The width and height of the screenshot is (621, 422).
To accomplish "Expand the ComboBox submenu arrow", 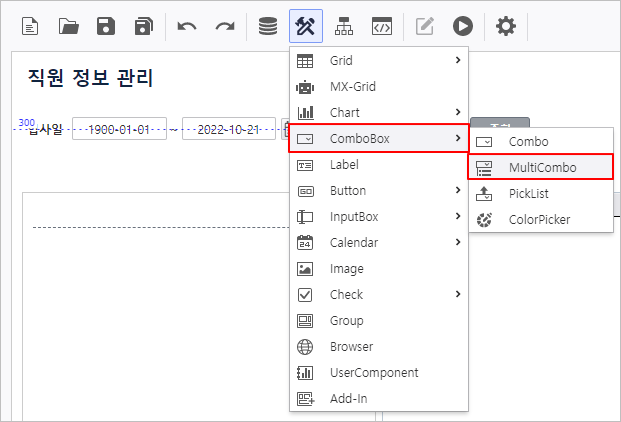I will pos(458,138).
